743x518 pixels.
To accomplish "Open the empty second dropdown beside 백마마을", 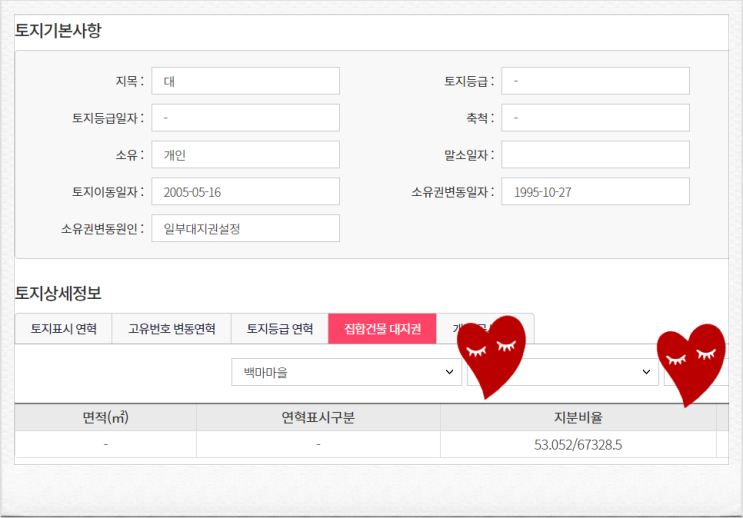I will 563,372.
